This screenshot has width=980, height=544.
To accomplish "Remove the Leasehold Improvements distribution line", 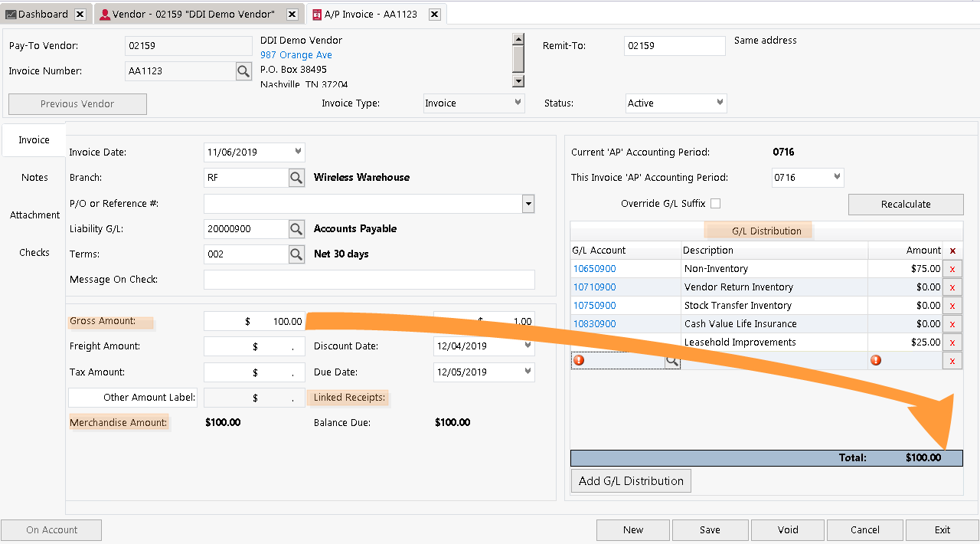I will [x=952, y=342].
